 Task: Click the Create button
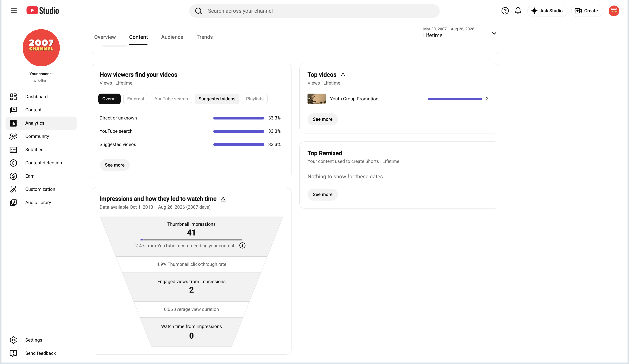coord(587,11)
